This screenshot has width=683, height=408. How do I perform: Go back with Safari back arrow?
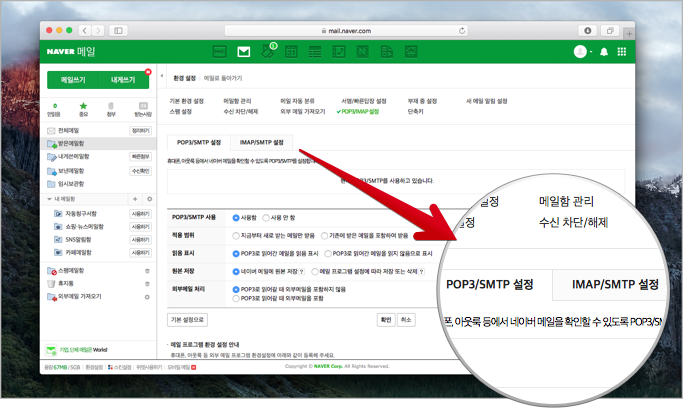tap(85, 30)
